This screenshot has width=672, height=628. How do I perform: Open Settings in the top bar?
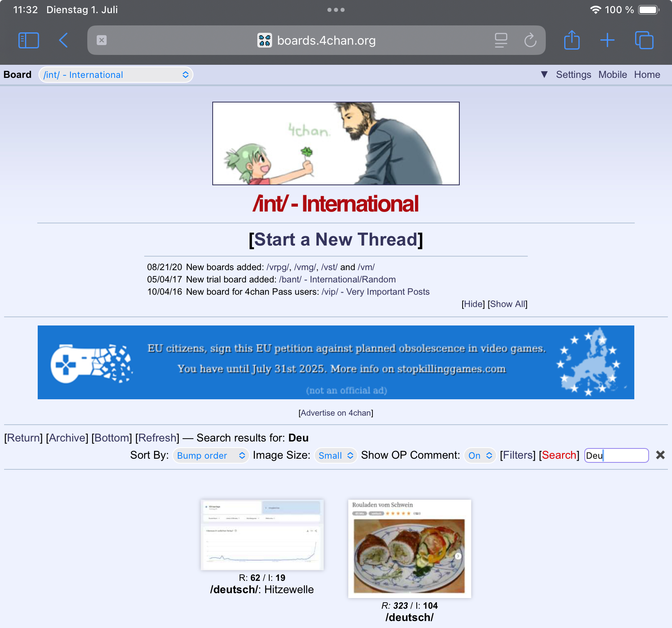coord(573,75)
